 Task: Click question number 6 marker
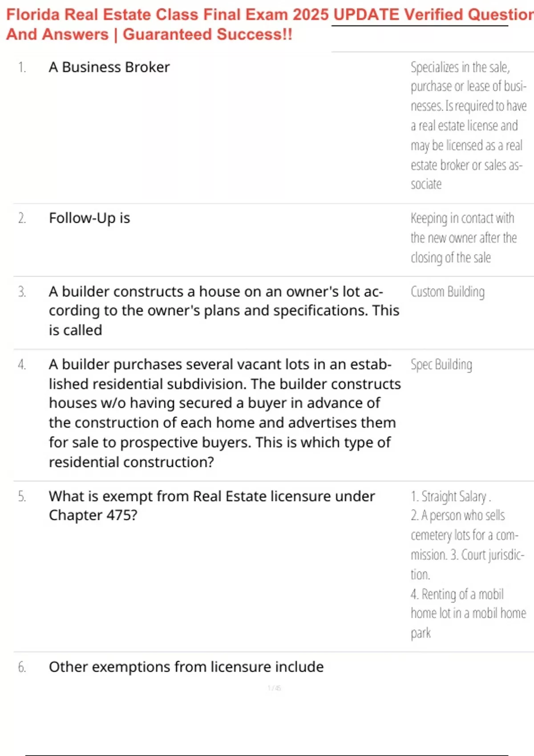(x=22, y=667)
